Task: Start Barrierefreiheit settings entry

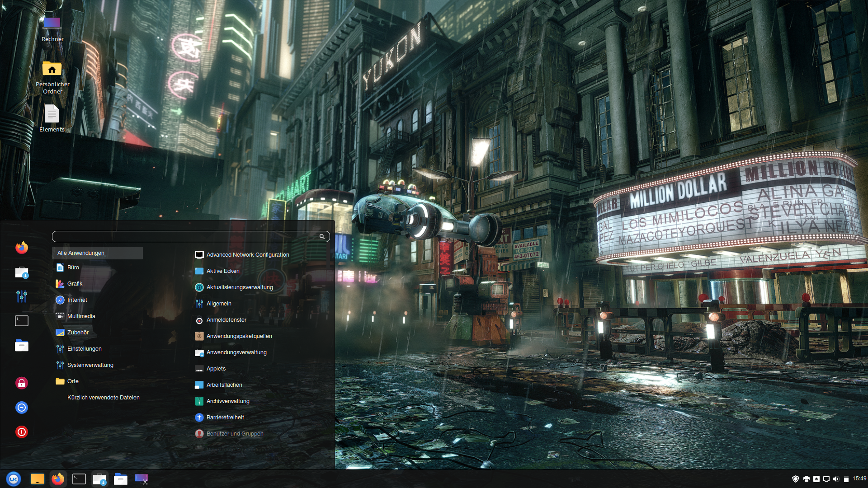Action: click(x=225, y=418)
